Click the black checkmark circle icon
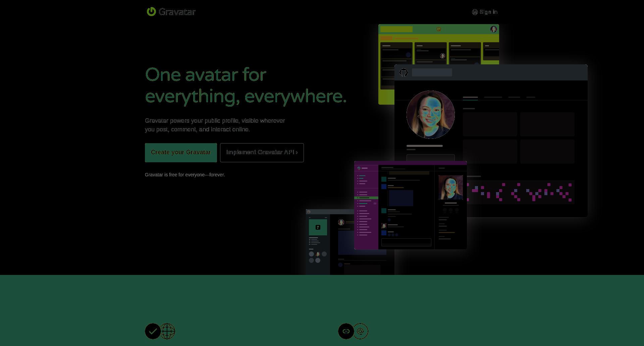This screenshot has width=644, height=346. click(x=153, y=331)
